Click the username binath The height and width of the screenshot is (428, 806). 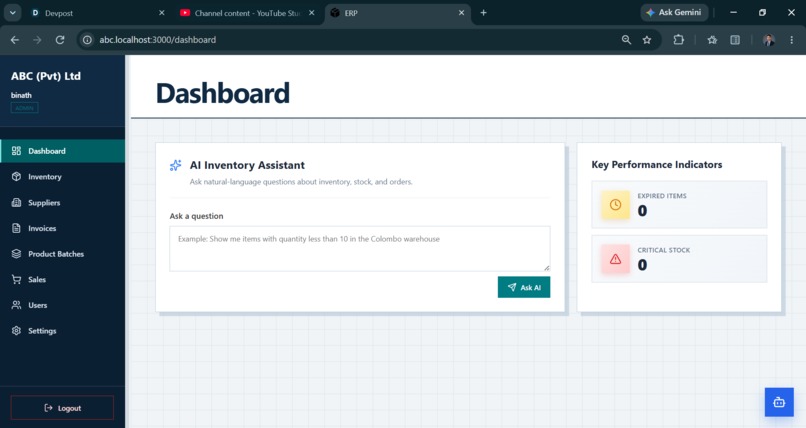point(21,95)
